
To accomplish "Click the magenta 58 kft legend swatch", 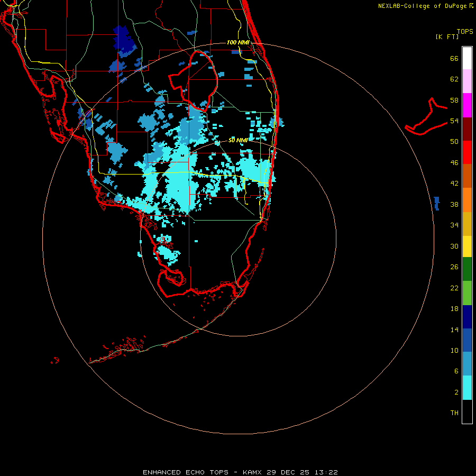I will pyautogui.click(x=467, y=105).
